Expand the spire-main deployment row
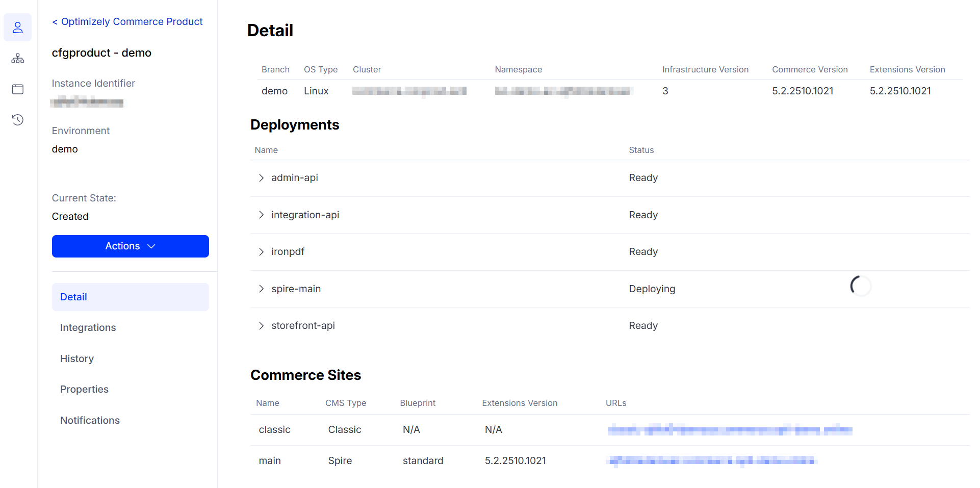The height and width of the screenshot is (488, 980). coord(261,289)
